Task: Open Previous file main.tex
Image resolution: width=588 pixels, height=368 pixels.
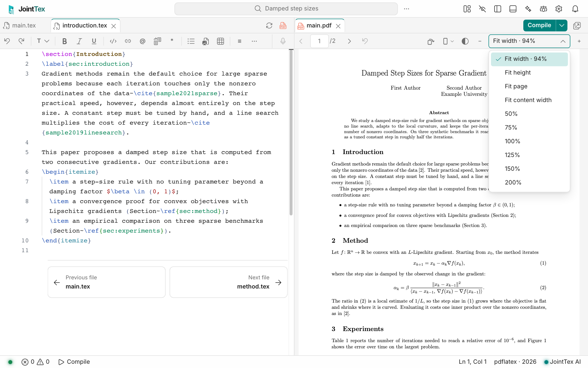Action: point(106,282)
